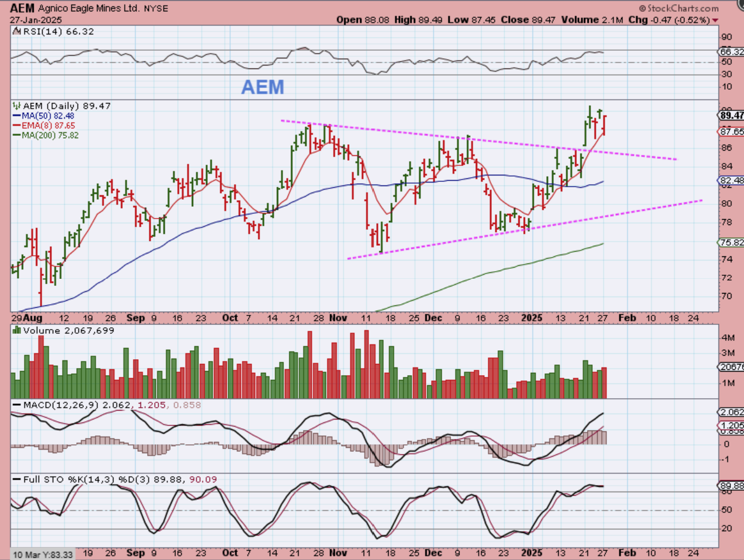Click the Sep label on price chart axis

(x=135, y=317)
